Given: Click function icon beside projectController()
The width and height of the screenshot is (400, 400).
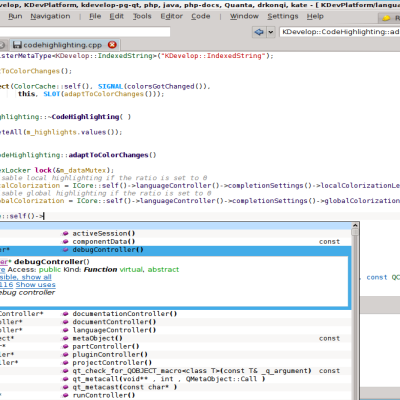Looking at the screenshot, I should pos(65,363).
